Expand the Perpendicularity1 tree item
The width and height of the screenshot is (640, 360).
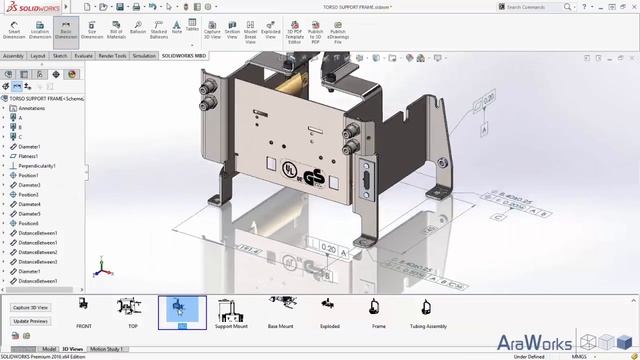(x=4, y=166)
